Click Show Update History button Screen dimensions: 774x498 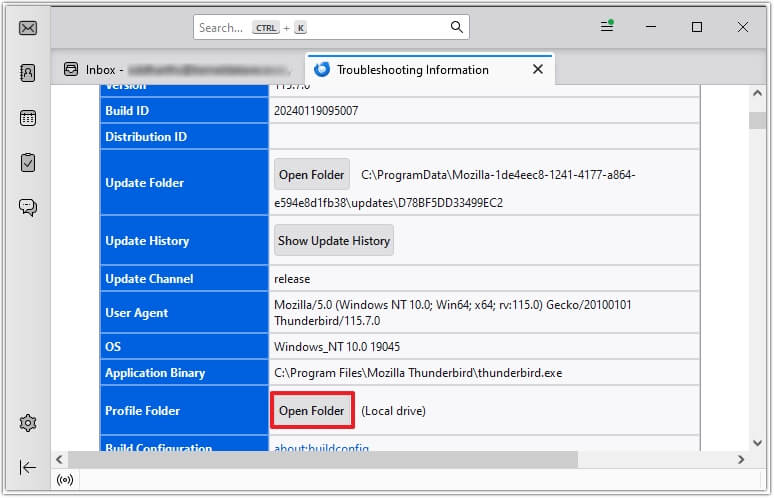point(334,241)
